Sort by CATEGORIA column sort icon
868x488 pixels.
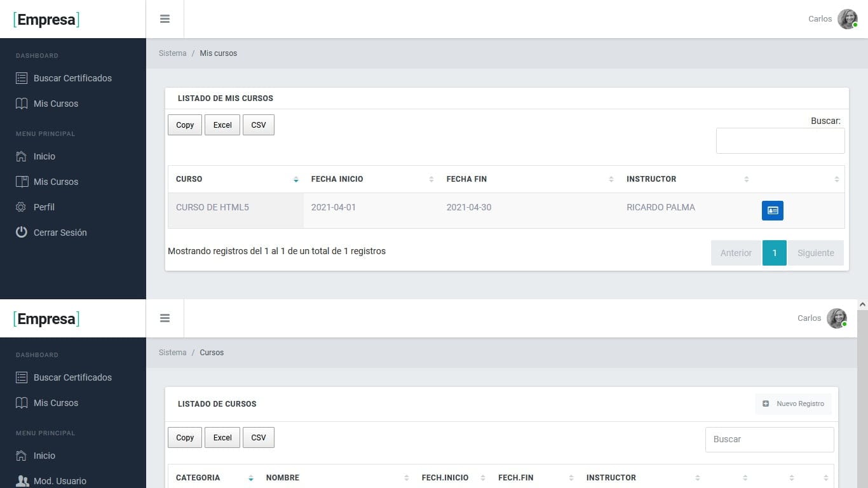[x=251, y=478]
